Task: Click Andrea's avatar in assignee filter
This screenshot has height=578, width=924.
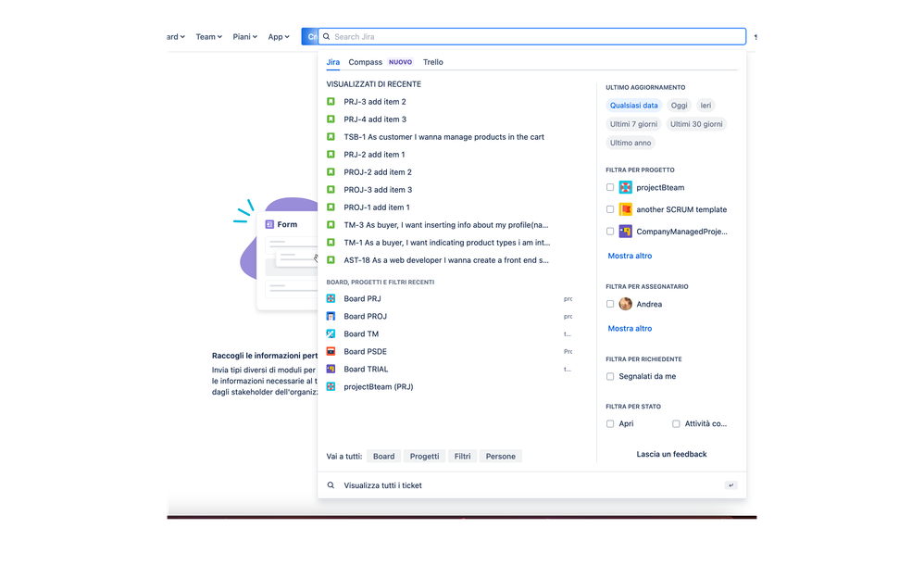Action: click(x=626, y=305)
